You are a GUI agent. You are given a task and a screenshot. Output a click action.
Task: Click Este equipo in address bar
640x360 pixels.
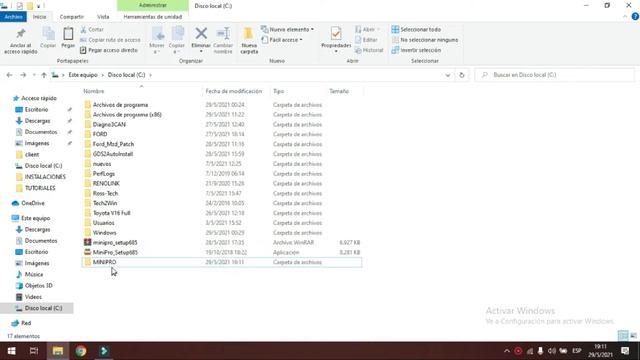point(83,75)
